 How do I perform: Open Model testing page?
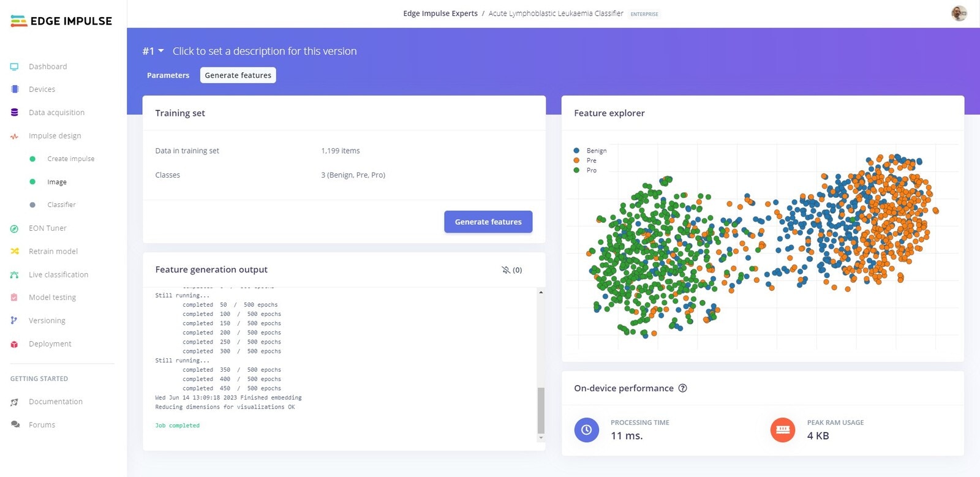(x=52, y=298)
